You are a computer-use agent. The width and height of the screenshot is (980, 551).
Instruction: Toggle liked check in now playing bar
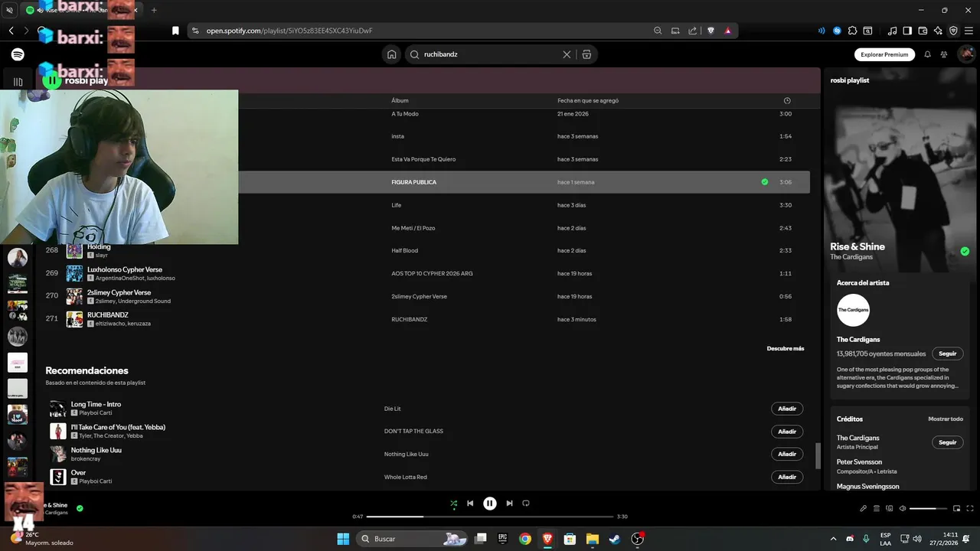click(80, 508)
